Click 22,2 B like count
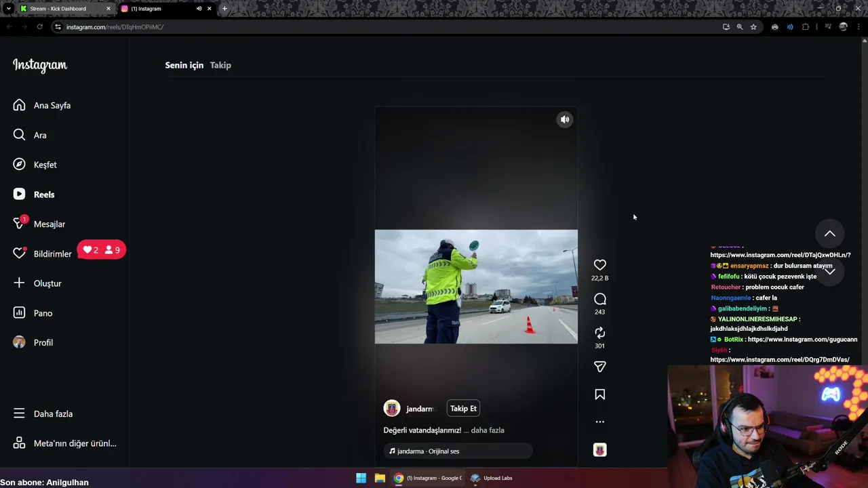The height and width of the screenshot is (488, 868). click(600, 278)
